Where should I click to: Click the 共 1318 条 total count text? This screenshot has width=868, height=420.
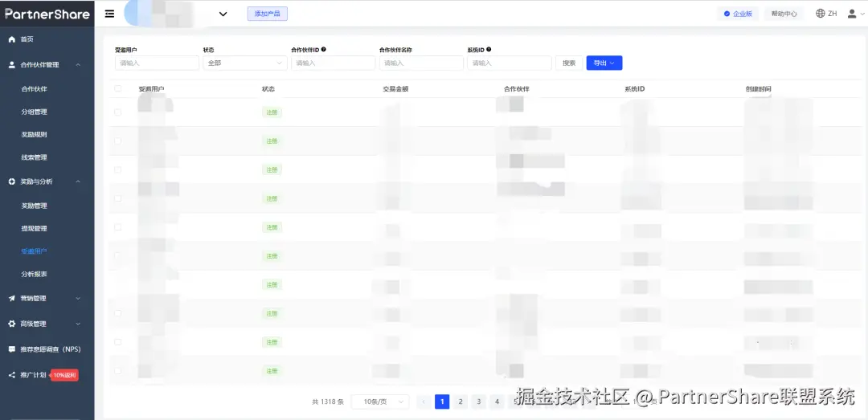(328, 402)
